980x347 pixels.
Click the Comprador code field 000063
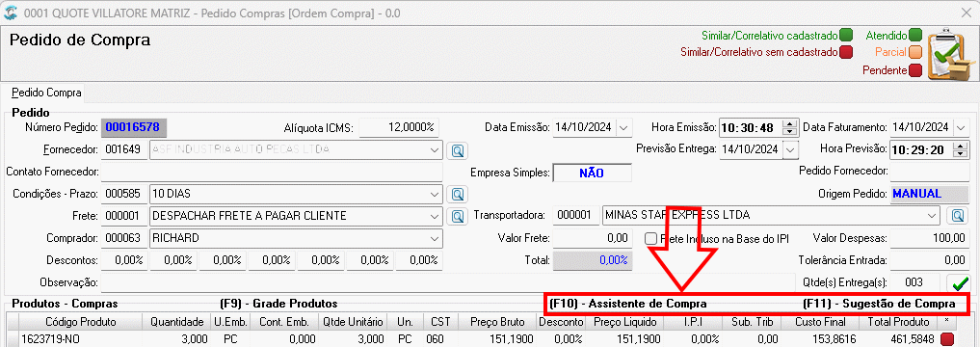124,238
